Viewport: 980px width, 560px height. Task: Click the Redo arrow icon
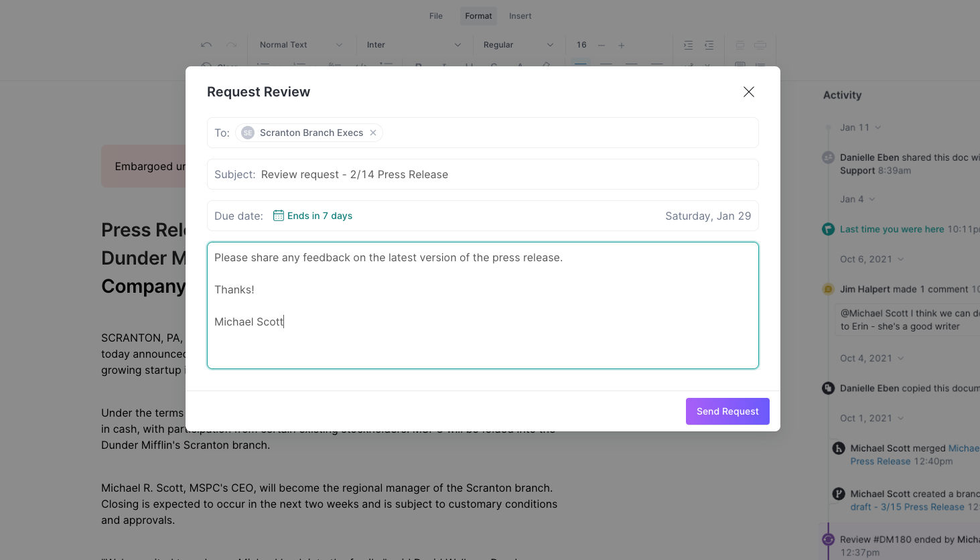(231, 44)
